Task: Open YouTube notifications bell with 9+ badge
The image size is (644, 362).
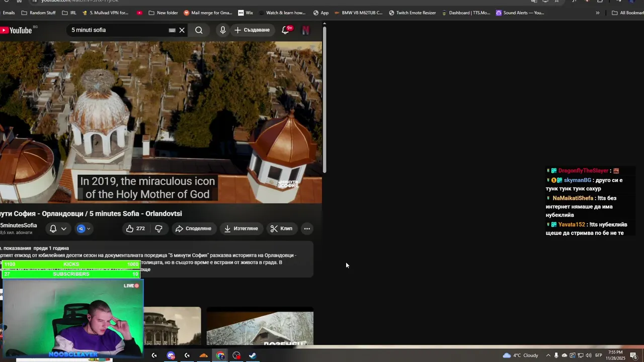Action: tap(286, 30)
